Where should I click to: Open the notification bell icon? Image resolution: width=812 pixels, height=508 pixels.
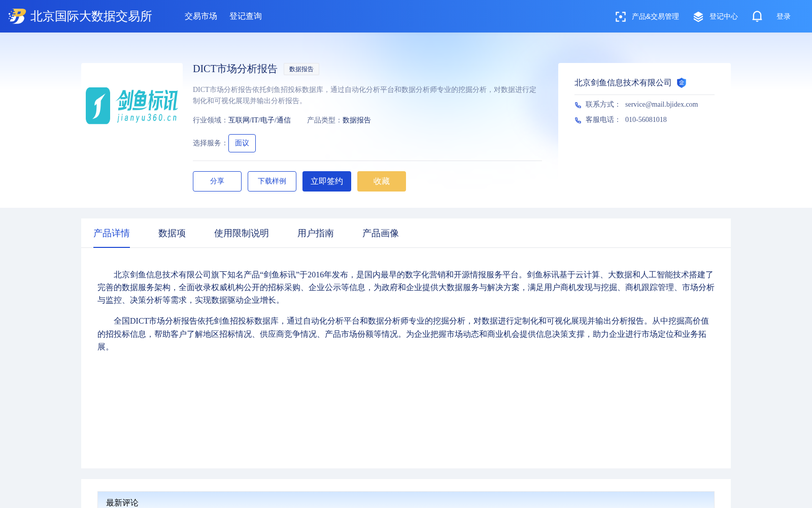[757, 16]
